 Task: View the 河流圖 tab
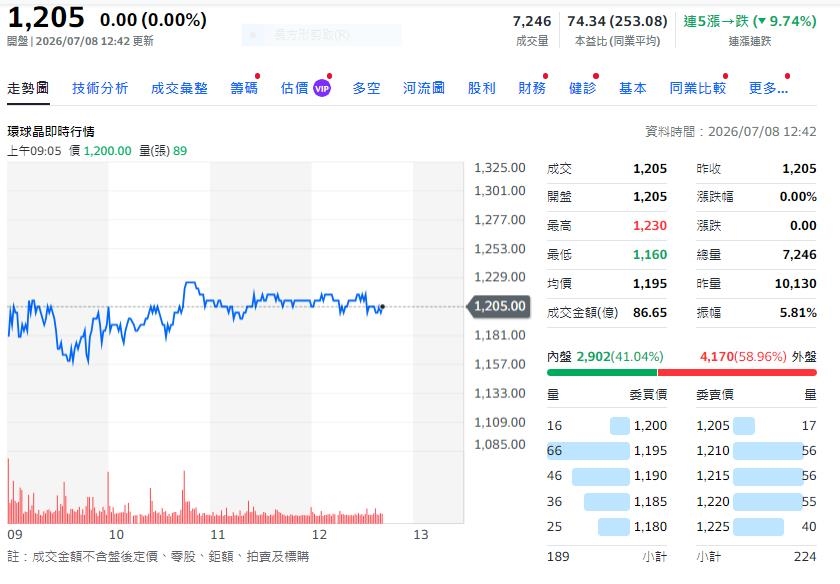424,88
